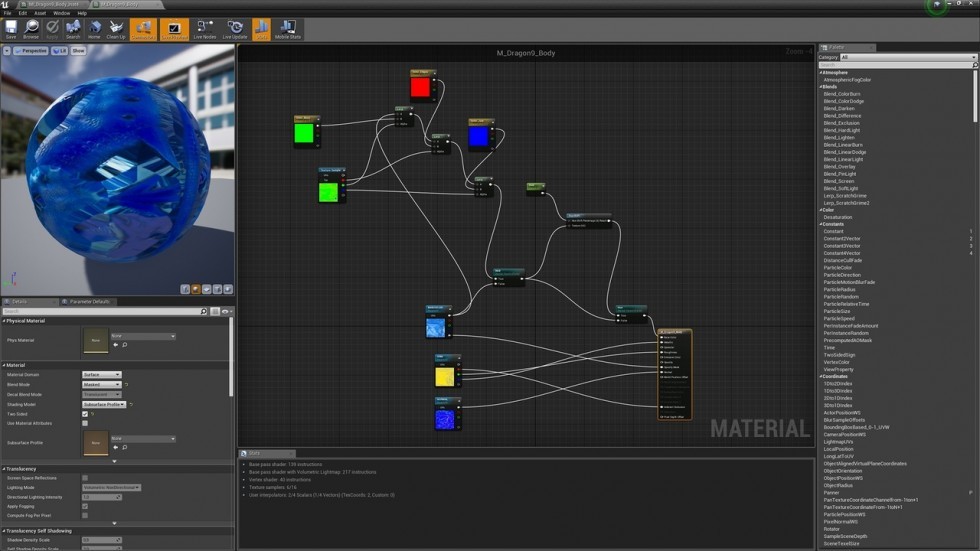Open the Details view options eye menu
Screen dimensions: 980x551
point(226,311)
